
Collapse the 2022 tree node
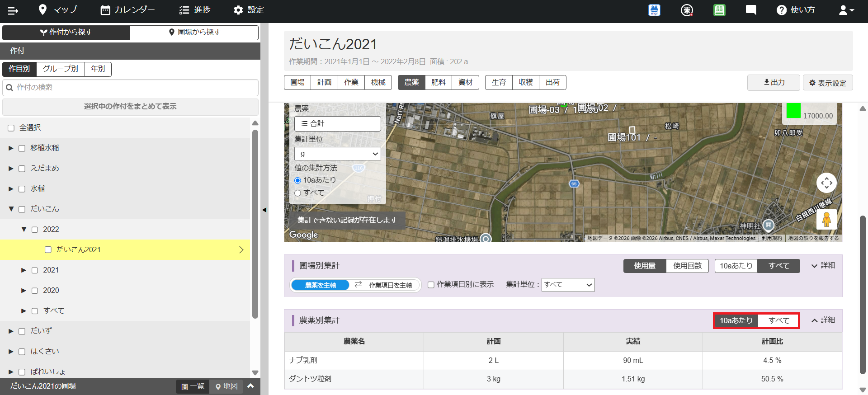[x=24, y=230]
